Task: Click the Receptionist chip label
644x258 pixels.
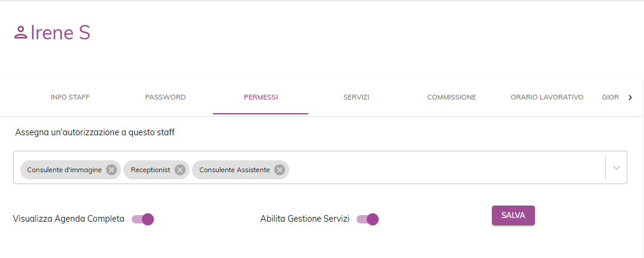Action: [x=150, y=170]
